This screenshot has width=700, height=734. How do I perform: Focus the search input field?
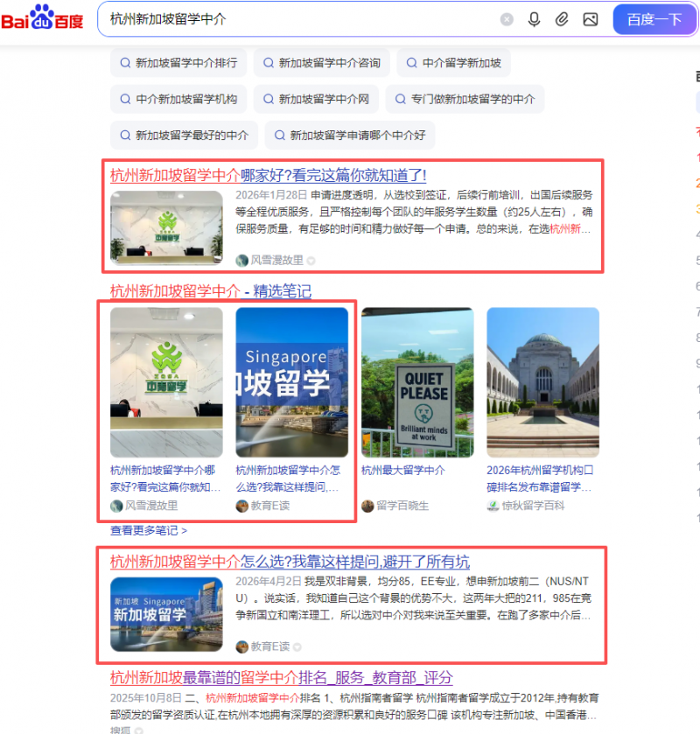[299, 19]
